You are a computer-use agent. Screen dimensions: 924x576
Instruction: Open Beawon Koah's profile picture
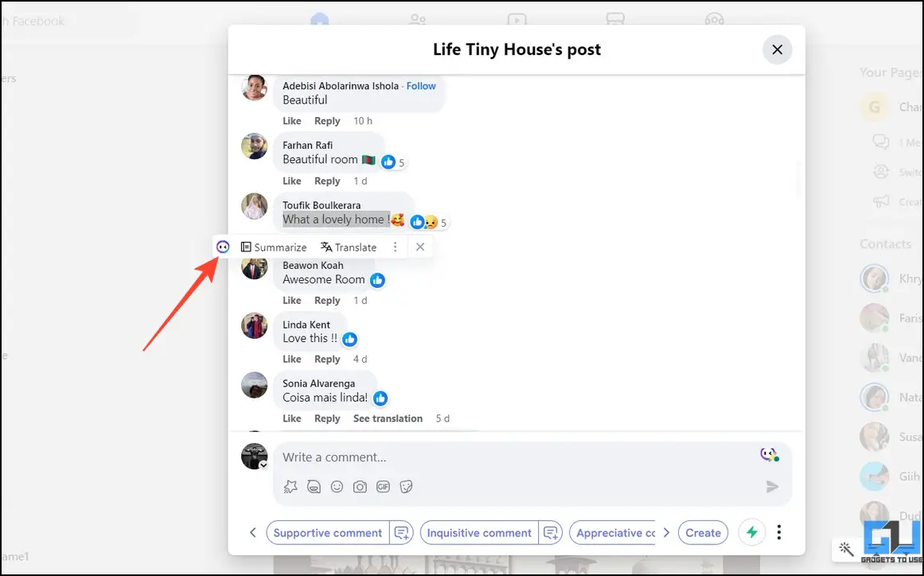(255, 267)
